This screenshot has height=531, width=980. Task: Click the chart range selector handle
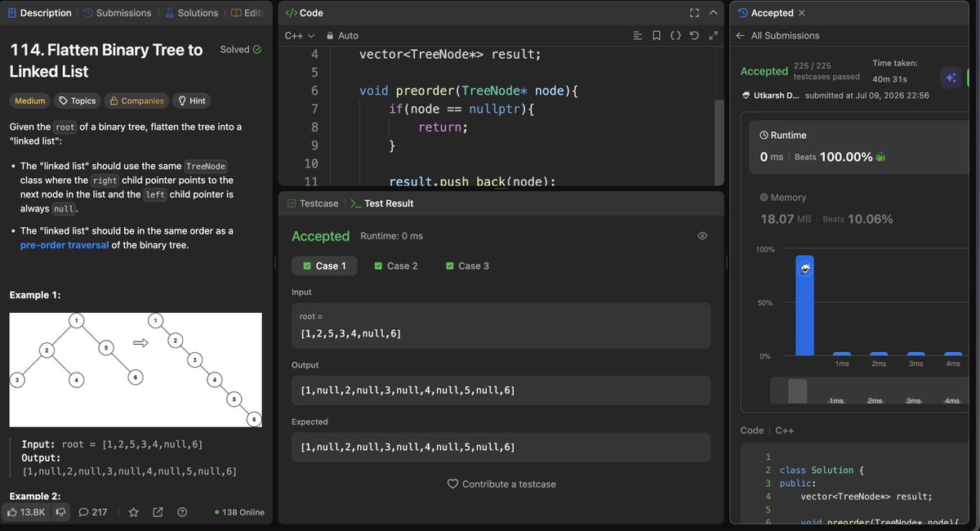click(797, 390)
